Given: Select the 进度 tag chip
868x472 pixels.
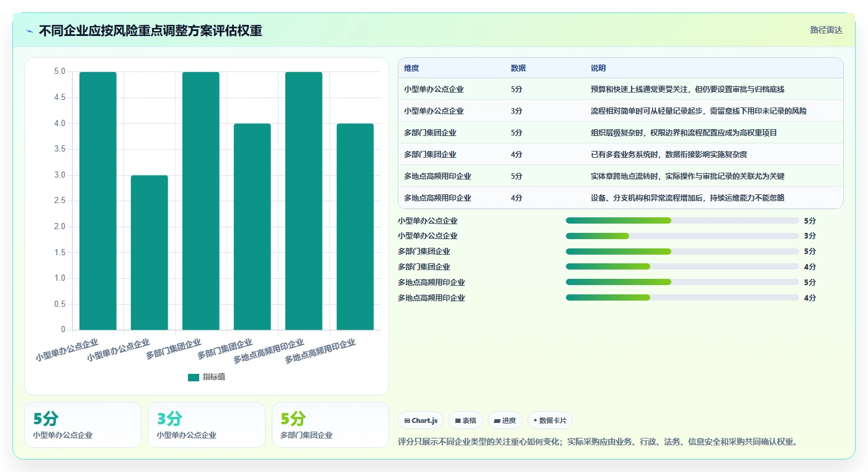Looking at the screenshot, I should pyautogui.click(x=505, y=420).
